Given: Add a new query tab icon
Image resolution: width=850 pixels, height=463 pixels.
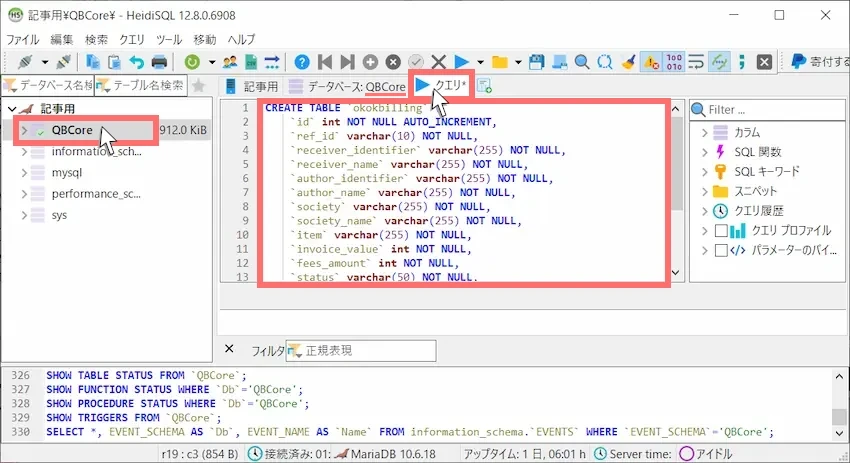Looking at the screenshot, I should point(484,86).
